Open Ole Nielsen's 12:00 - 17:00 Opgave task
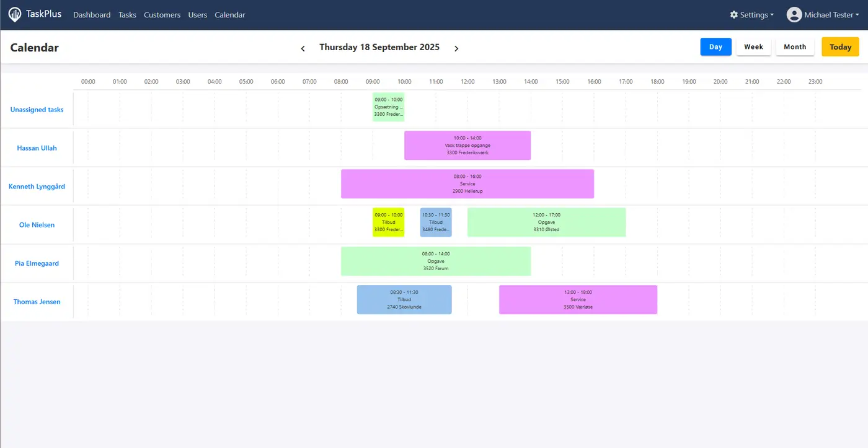868x448 pixels. [546, 222]
